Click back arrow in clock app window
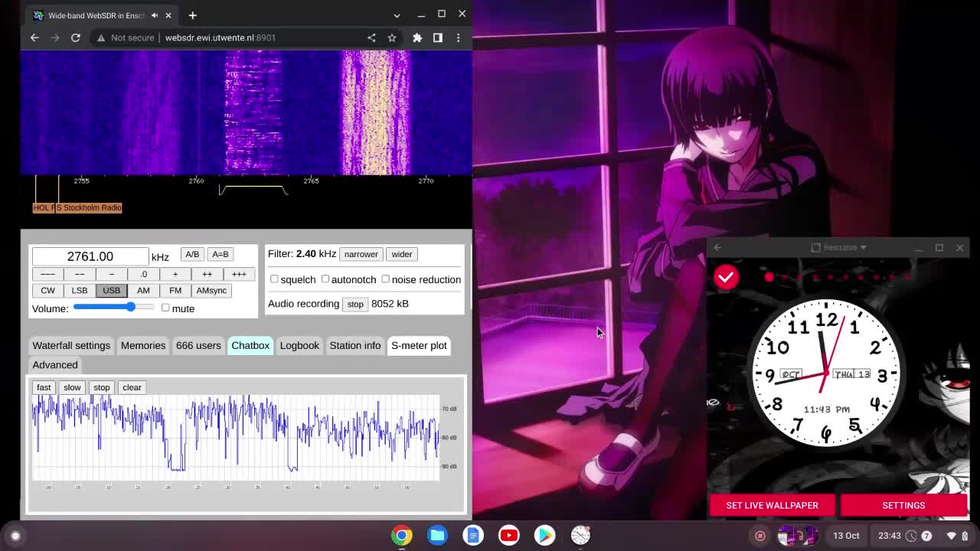The width and height of the screenshot is (980, 551). 717,247
